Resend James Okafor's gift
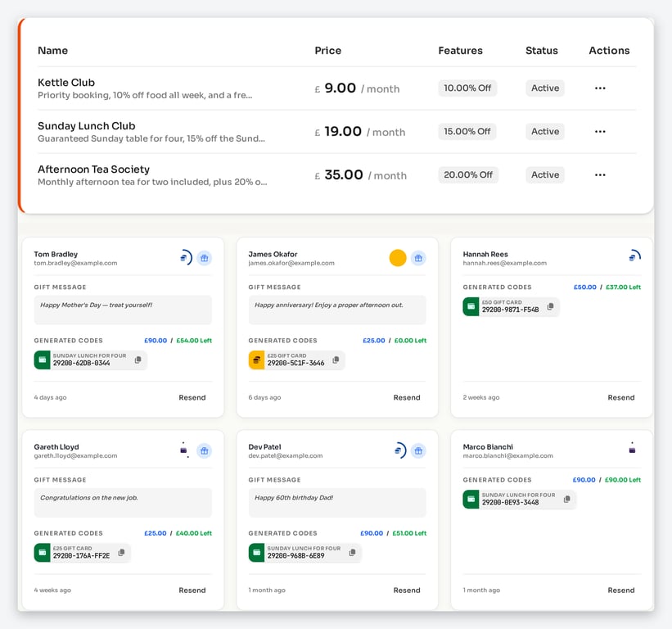 pos(407,397)
